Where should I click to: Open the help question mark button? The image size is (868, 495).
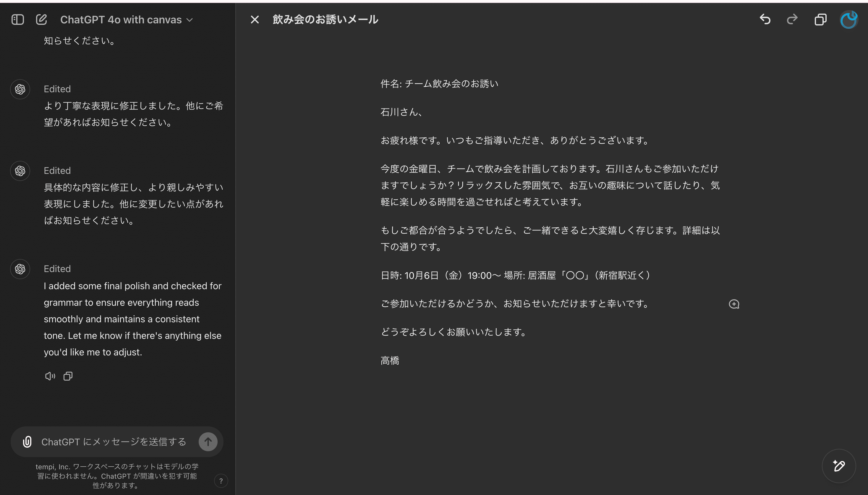(x=221, y=481)
